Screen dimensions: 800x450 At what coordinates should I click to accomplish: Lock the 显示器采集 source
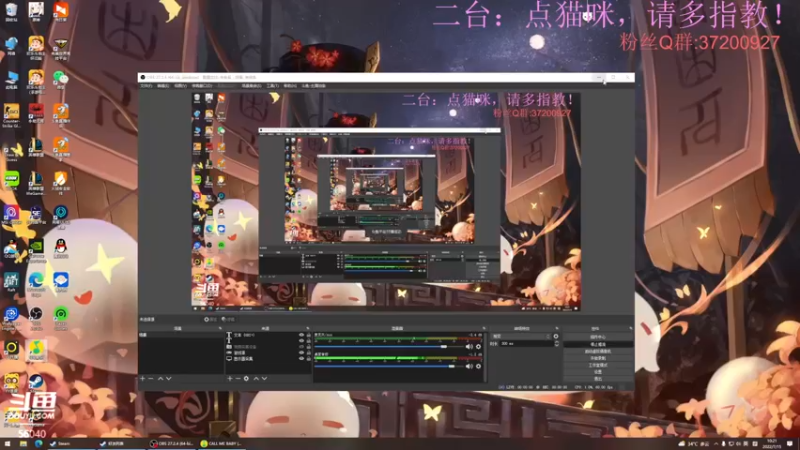click(309, 359)
